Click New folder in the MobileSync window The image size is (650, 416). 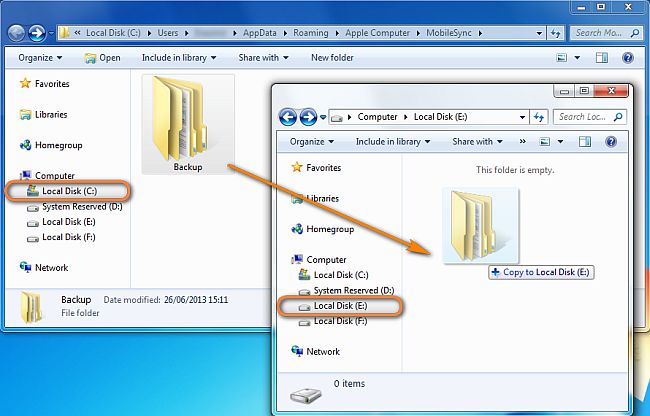332,58
